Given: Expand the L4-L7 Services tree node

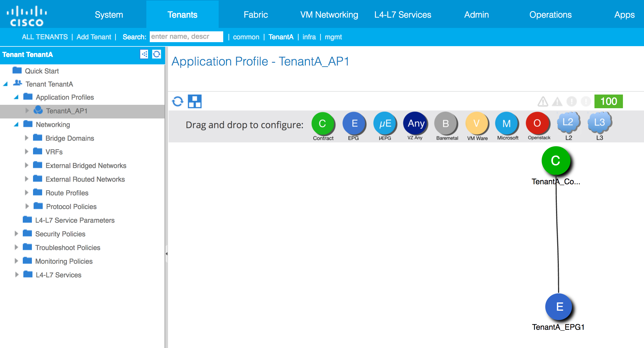Looking at the screenshot, I should [17, 275].
